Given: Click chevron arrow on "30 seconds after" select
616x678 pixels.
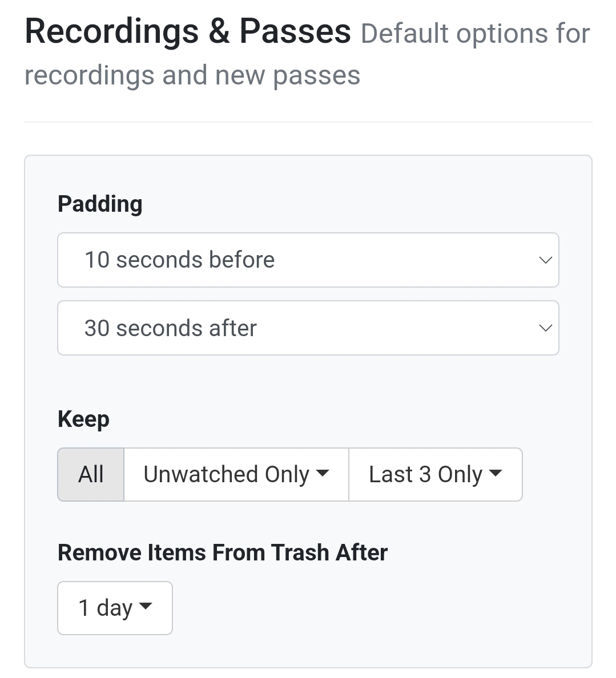Looking at the screenshot, I should tap(545, 328).
